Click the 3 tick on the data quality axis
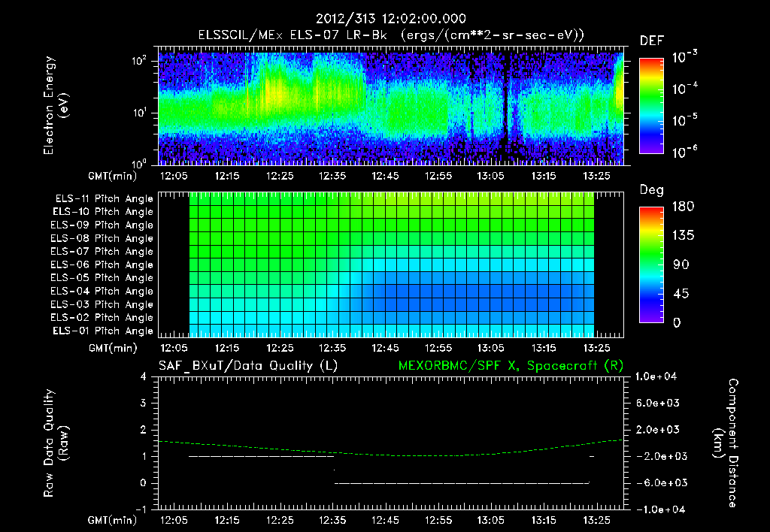The image size is (770, 532). click(143, 403)
